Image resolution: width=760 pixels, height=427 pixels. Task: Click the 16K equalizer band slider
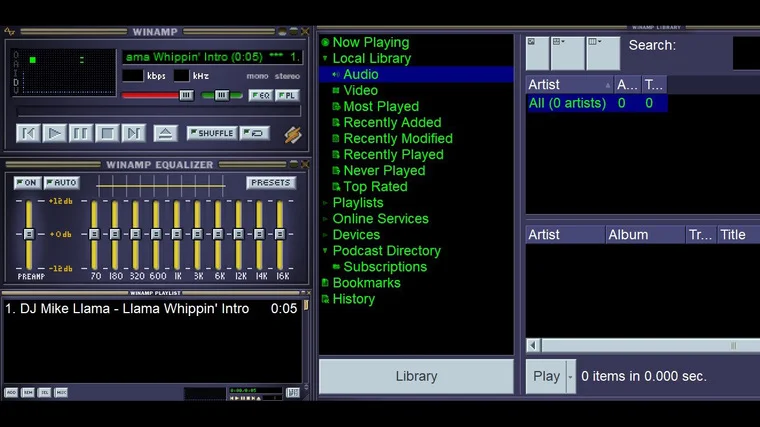(280, 234)
